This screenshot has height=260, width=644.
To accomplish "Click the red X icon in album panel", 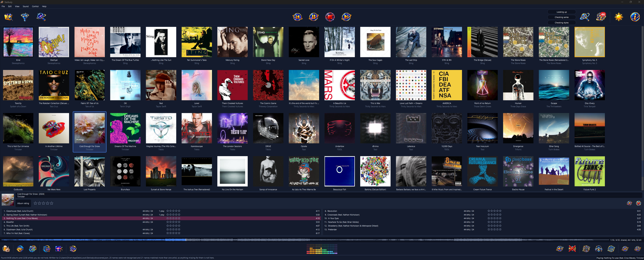I will (638, 203).
